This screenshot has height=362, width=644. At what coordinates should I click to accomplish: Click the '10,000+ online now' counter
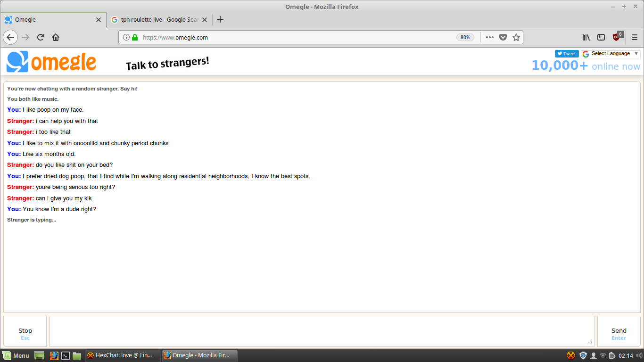[x=586, y=66]
